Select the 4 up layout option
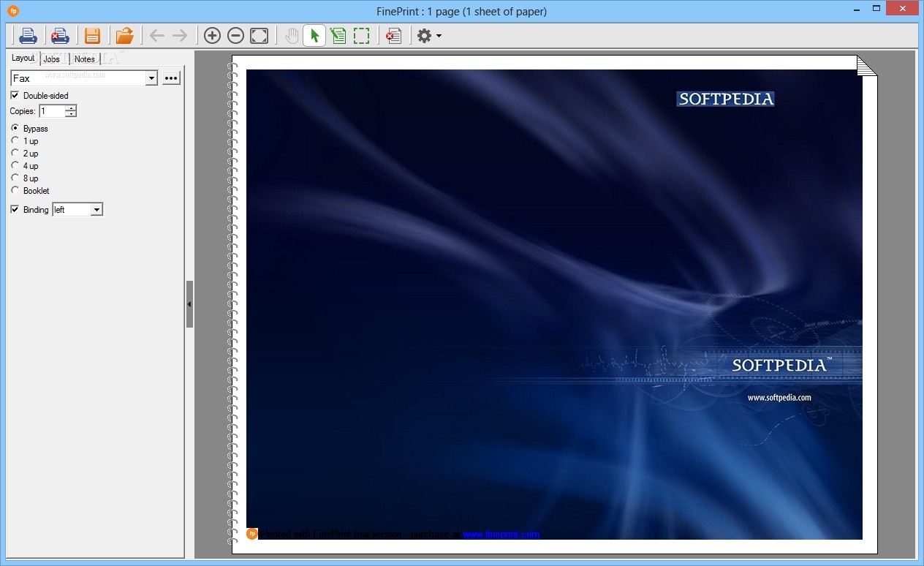924x566 pixels. [15, 165]
